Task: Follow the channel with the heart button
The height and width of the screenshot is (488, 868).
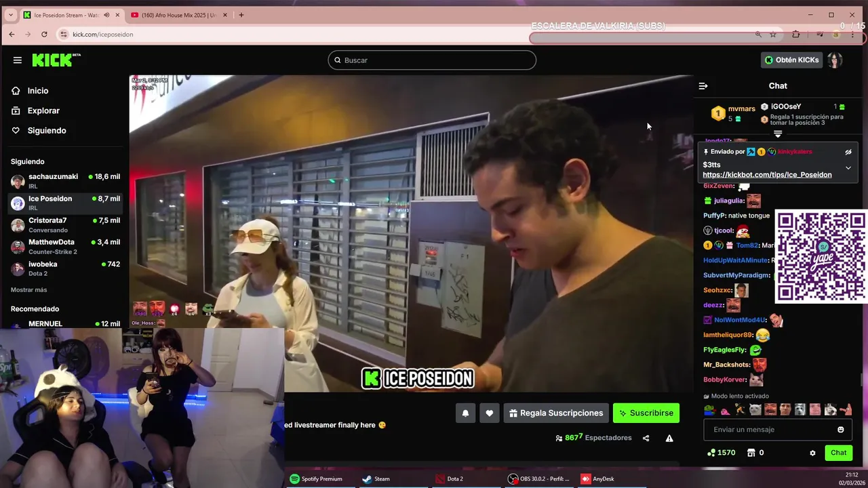Action: (x=489, y=413)
